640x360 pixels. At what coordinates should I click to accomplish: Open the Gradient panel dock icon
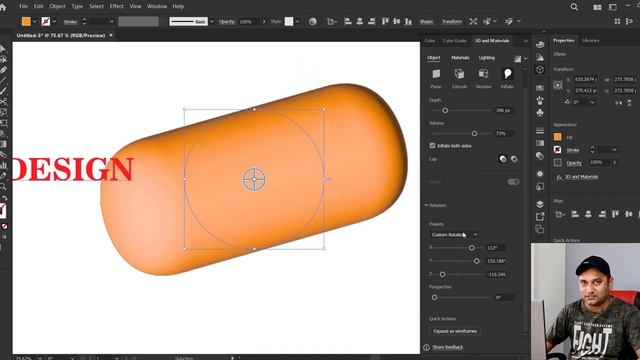pyautogui.click(x=540, y=143)
